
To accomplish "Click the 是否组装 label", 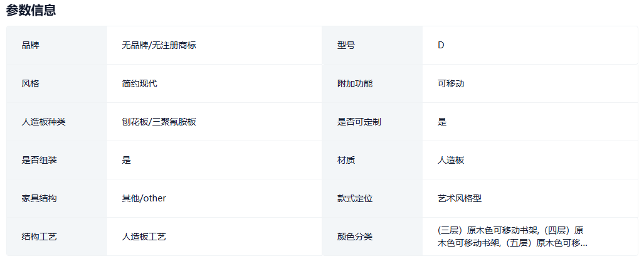I will pos(39,160).
